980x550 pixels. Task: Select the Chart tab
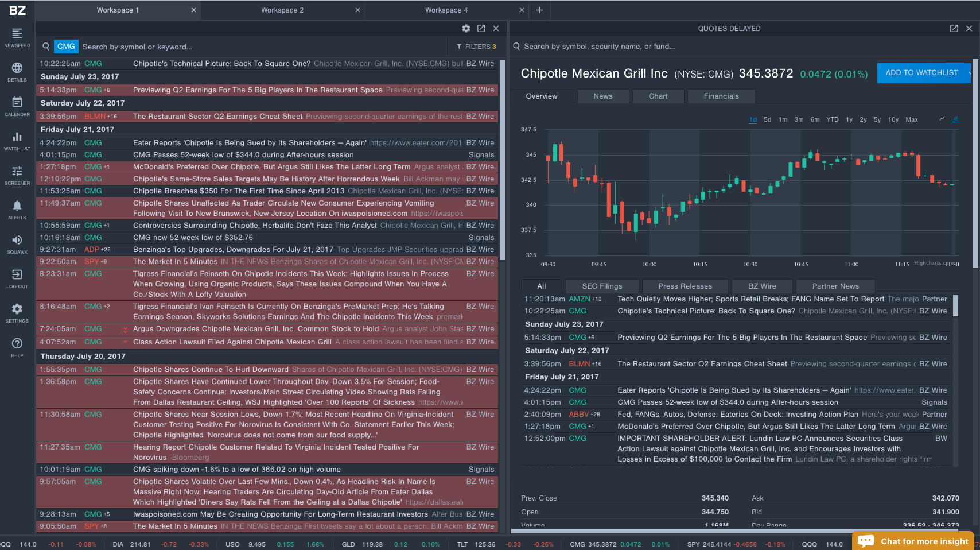pos(658,96)
